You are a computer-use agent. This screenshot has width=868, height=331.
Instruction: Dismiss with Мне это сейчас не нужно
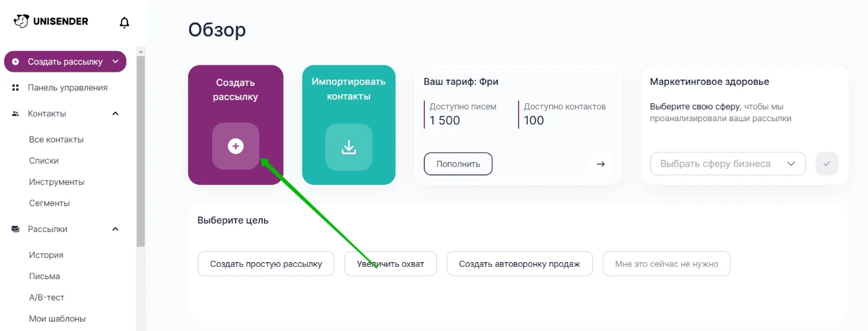coord(666,264)
